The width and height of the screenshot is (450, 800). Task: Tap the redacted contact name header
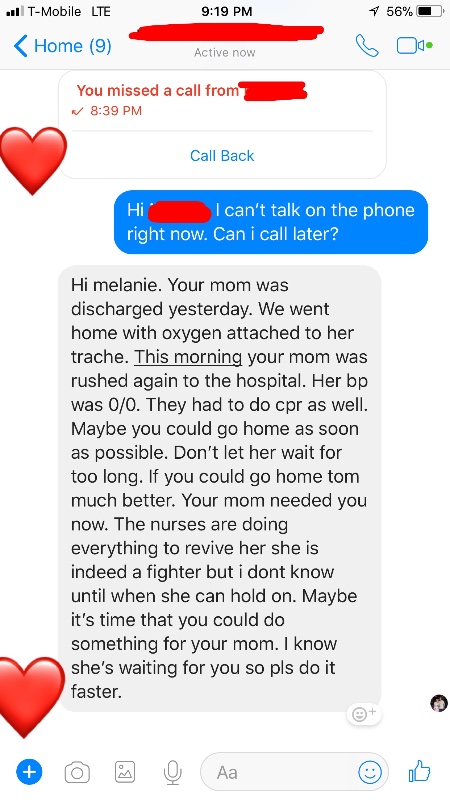point(226,32)
